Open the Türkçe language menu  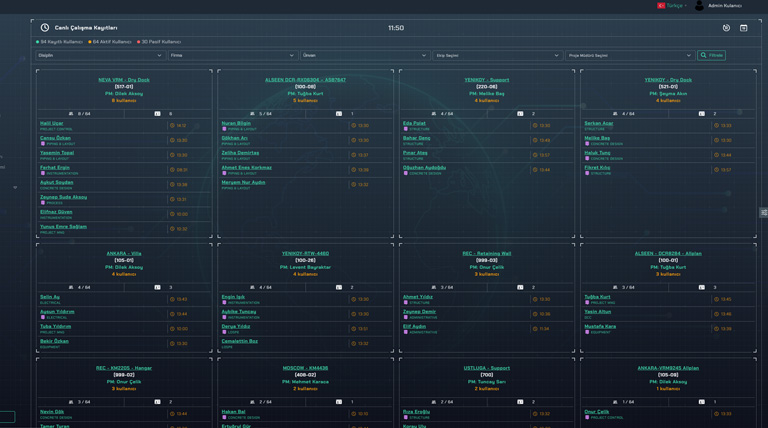click(x=676, y=6)
